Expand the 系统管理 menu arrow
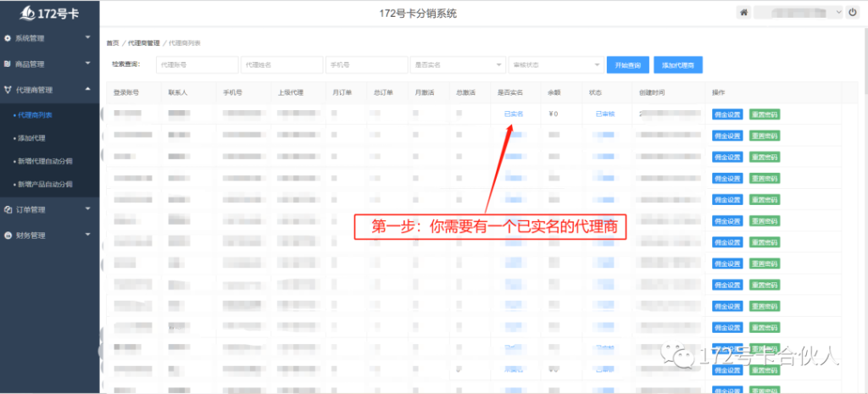The height and width of the screenshot is (394, 868). click(x=88, y=37)
